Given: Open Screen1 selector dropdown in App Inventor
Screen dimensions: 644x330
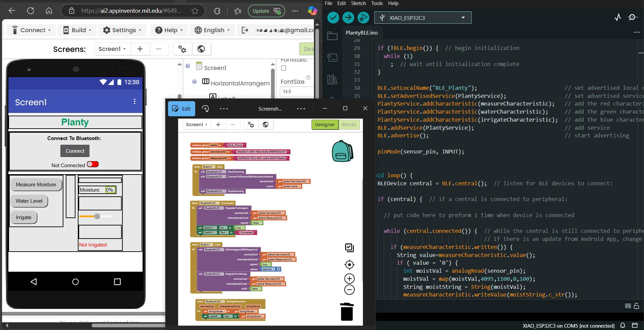Looking at the screenshot, I should pos(112,49).
